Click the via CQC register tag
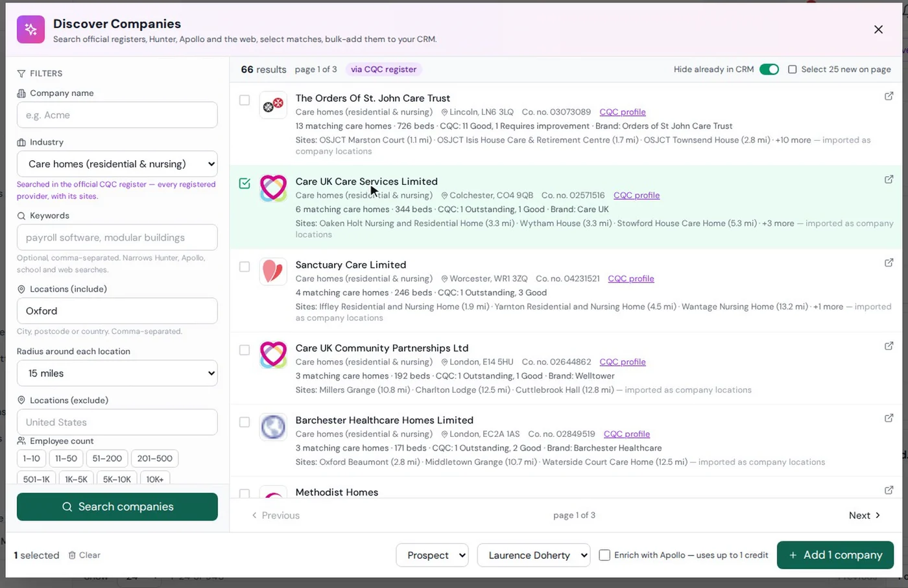Screen dimensions: 908x588 pyautogui.click(x=384, y=69)
